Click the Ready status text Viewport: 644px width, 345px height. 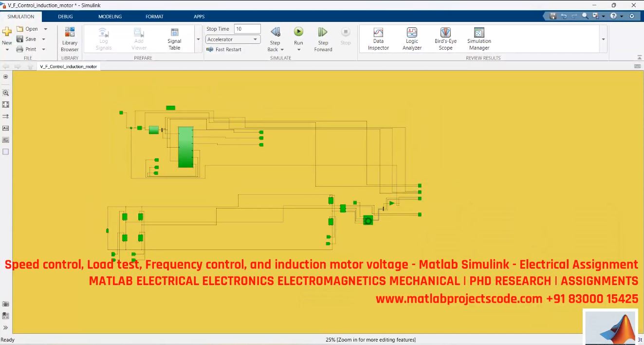point(8,340)
